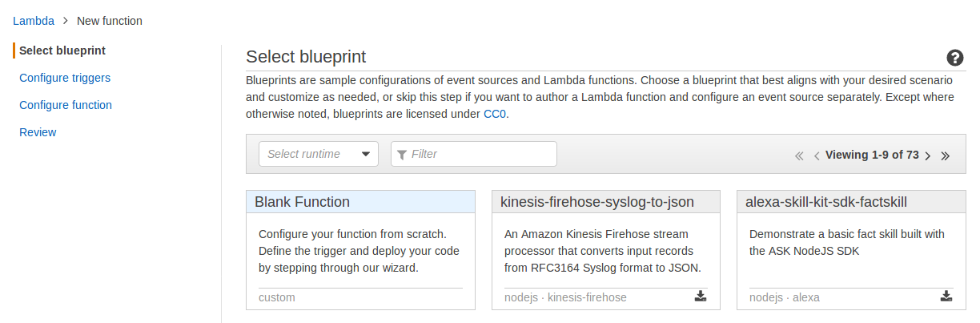
Task: Jump to the first page of blueprints
Action: click(799, 155)
